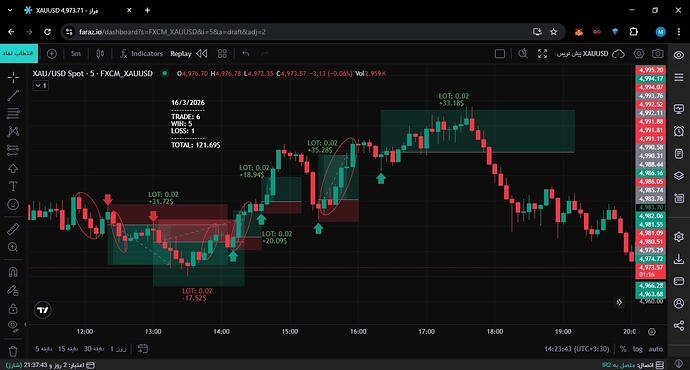
Task: Open the quick search magnifier icon
Action: pyautogui.click(x=523, y=54)
